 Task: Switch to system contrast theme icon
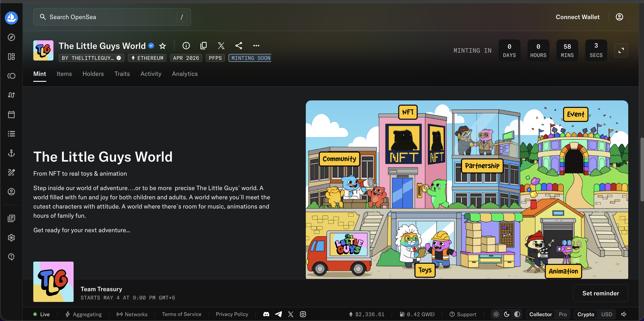coord(517,314)
